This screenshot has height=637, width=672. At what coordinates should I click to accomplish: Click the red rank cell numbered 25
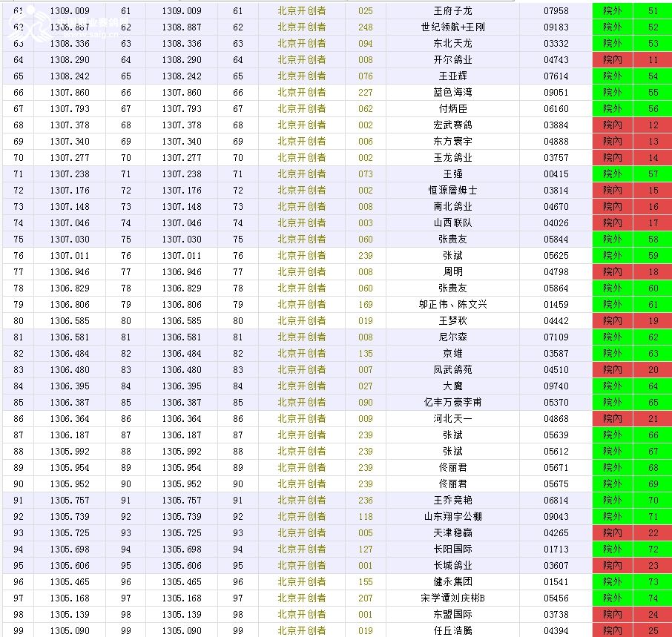coord(653,631)
